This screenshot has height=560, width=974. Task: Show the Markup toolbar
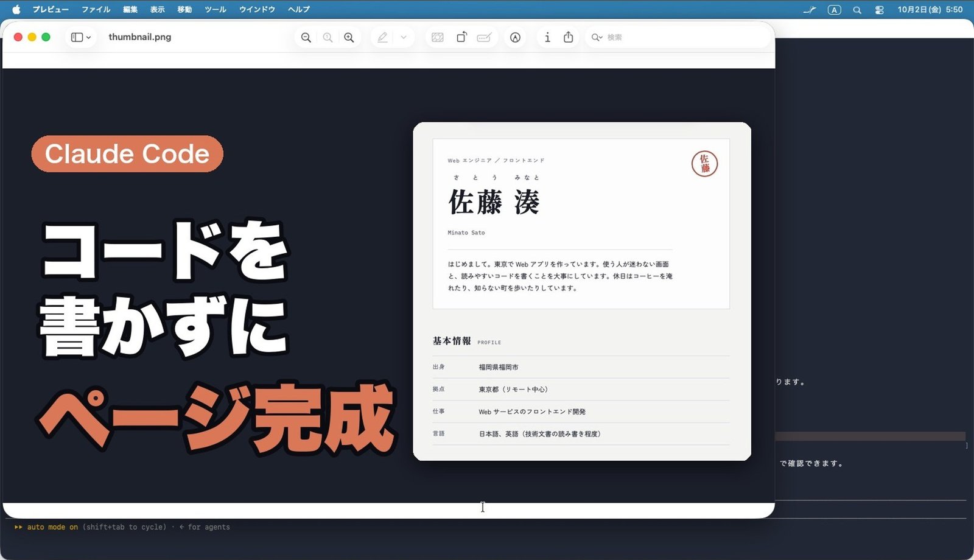point(515,37)
